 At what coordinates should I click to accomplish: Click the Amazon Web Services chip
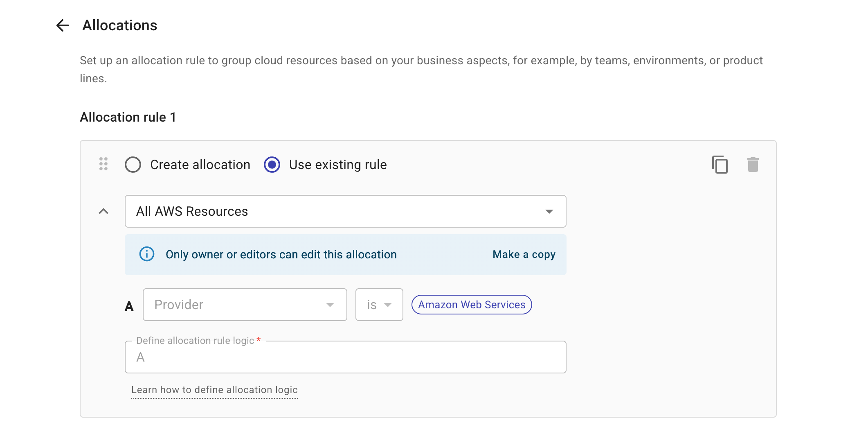[x=472, y=305]
